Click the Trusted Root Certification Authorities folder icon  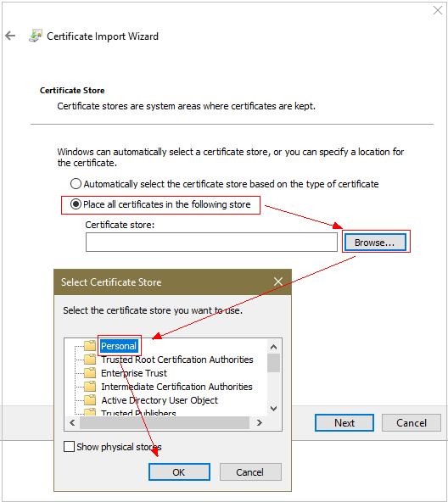click(90, 360)
